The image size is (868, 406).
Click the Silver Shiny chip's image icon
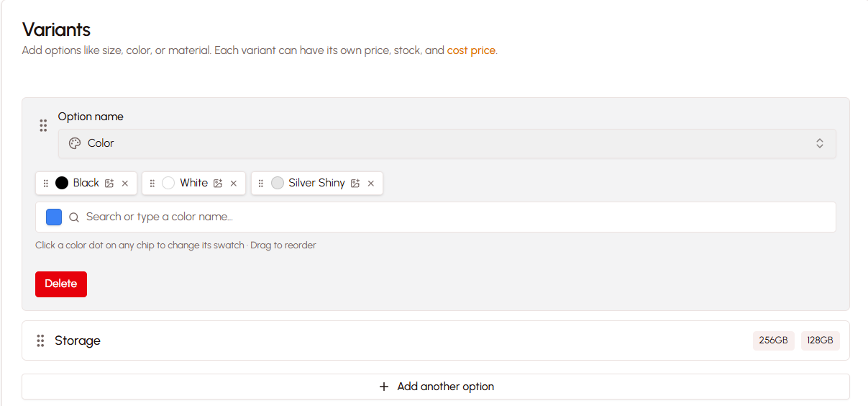355,184
